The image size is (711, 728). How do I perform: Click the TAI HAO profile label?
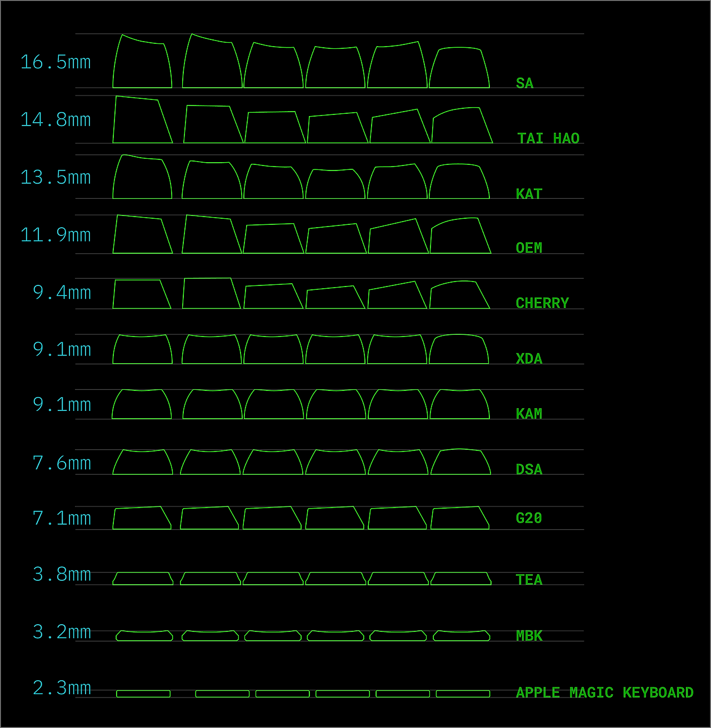pos(548,138)
